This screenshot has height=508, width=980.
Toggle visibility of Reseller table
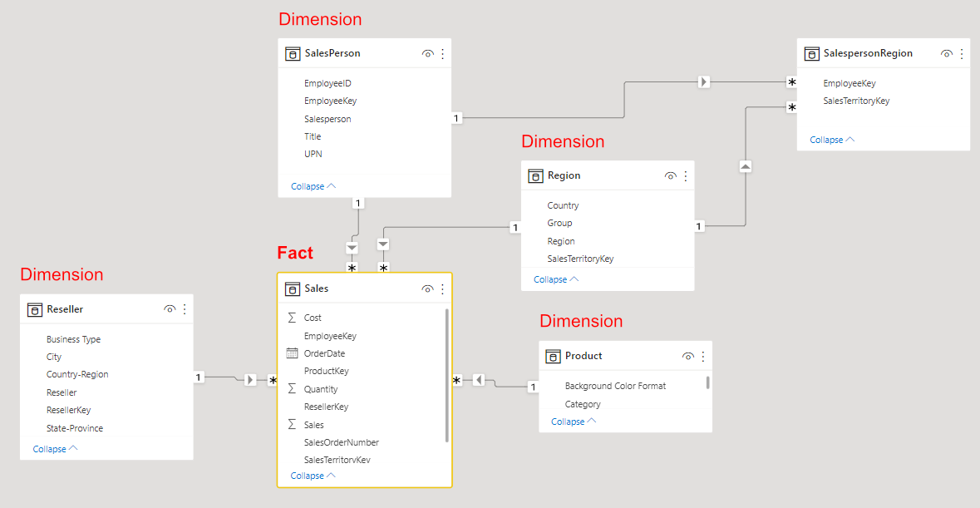click(x=170, y=309)
